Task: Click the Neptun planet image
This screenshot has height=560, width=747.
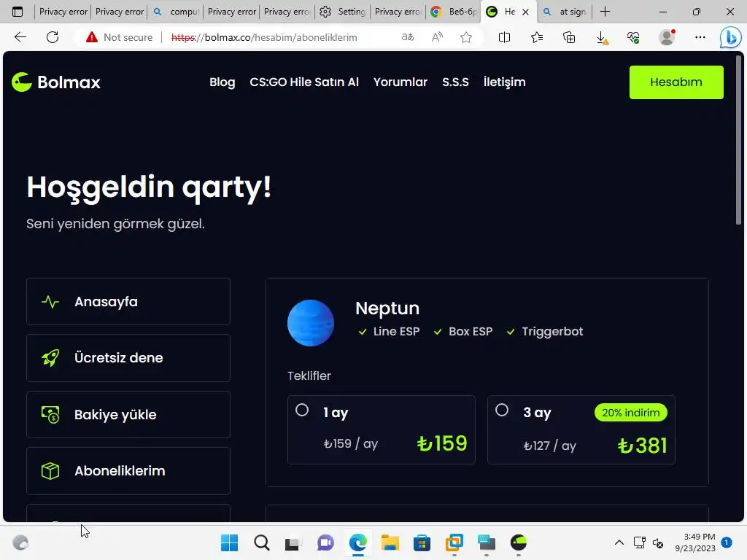Action: (311, 323)
